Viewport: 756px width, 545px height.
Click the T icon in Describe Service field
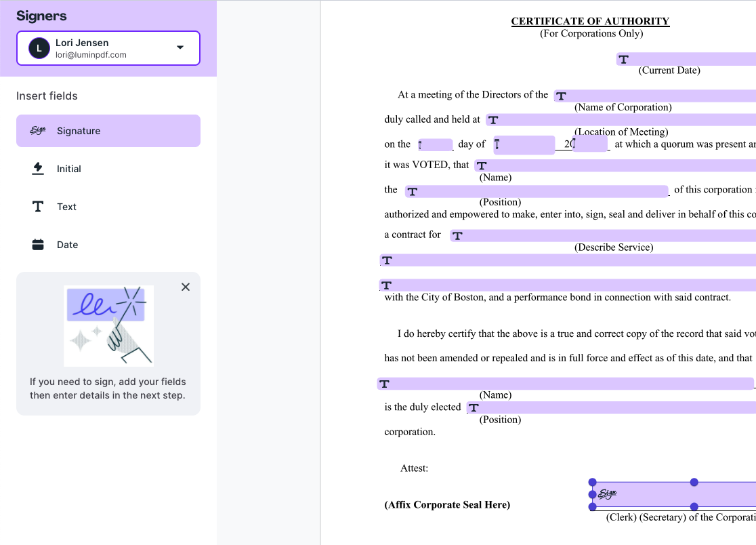click(457, 236)
